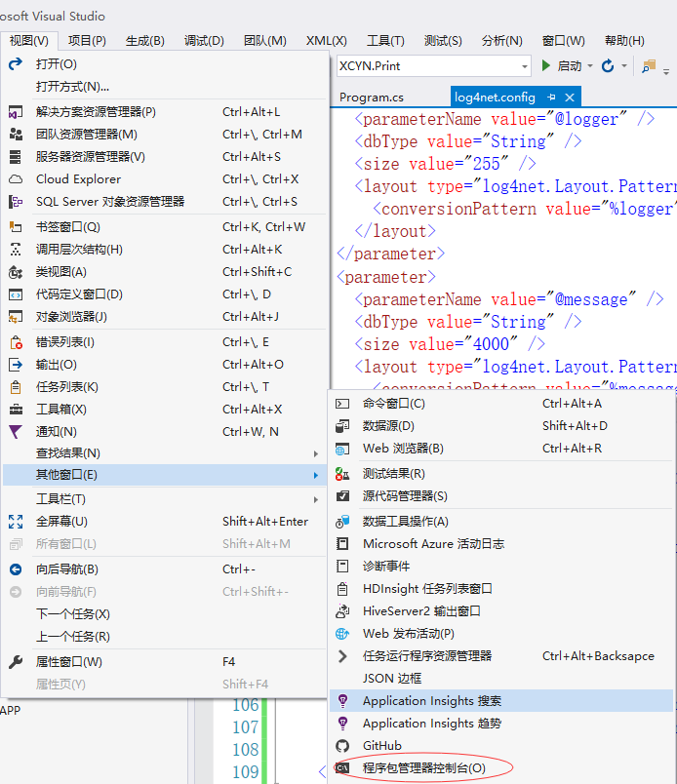Viewport: 677px width, 784px height.
Task: Click the Object Browser (对象浏览器) icon
Action: 16,317
